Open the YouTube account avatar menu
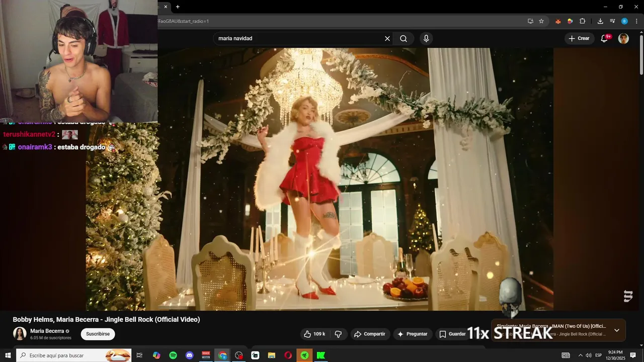644x362 pixels. click(623, 39)
